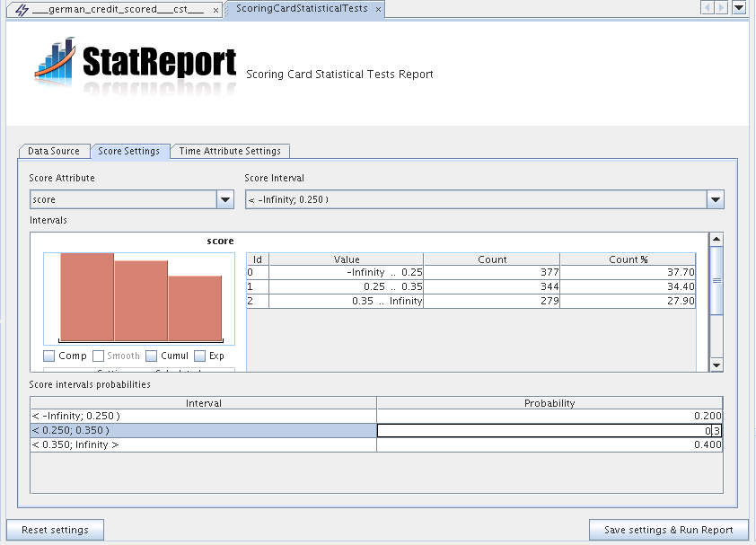Open the Time Attribute Settings tab
The height and width of the screenshot is (545, 756).
click(x=230, y=151)
